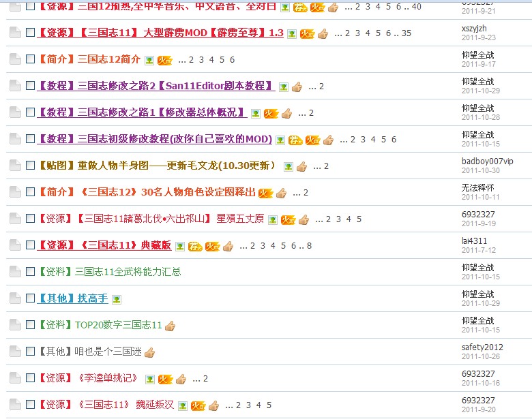Click the hot 火 icon on 李逵单挑记 thread

pos(166,379)
